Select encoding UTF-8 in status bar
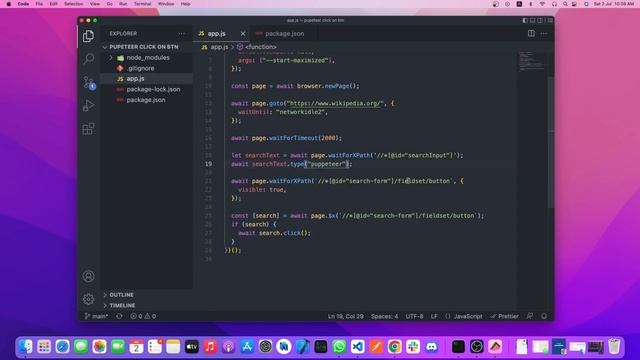 pos(414,316)
